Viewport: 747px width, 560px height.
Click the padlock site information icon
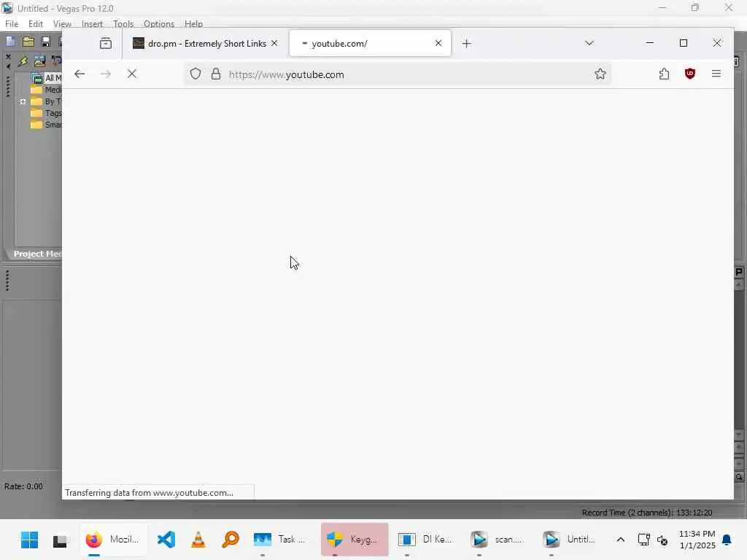click(216, 74)
